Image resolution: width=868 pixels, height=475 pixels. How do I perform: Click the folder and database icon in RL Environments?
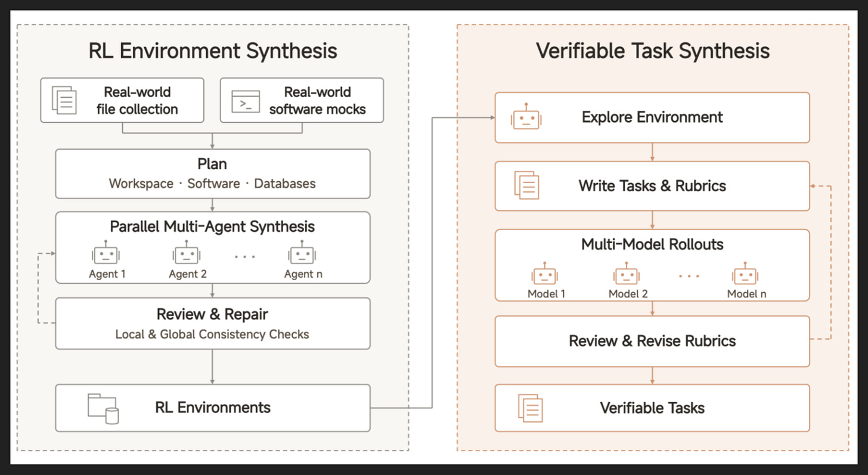click(103, 408)
